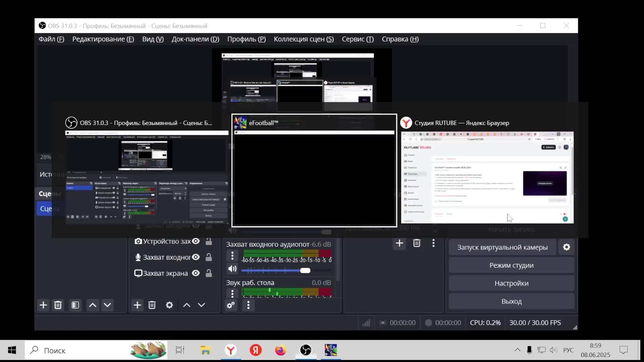This screenshot has height=362, width=644.
Task: Add a new scene with plus icon
Action: (x=43, y=305)
